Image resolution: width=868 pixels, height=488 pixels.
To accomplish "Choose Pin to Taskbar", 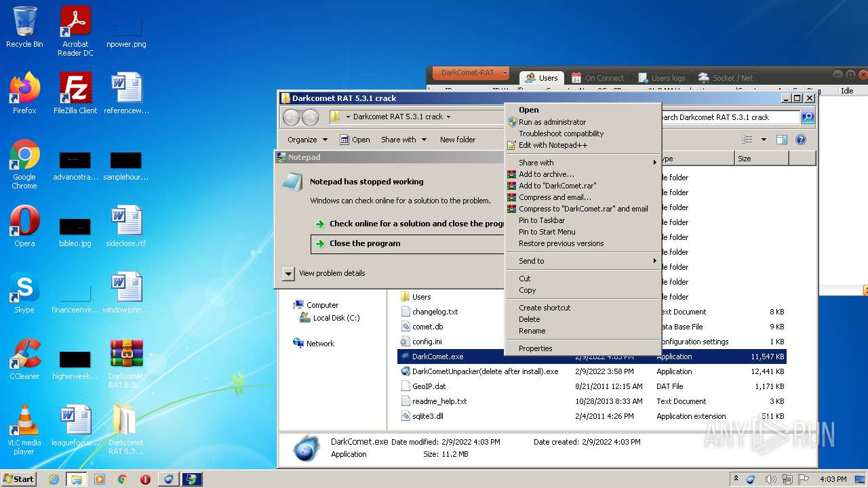I will (x=583, y=220).
